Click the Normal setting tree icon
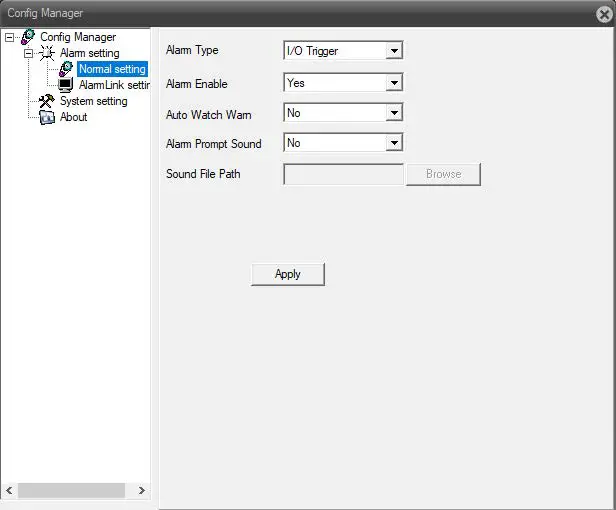Viewport: 616px width, 510px height. coord(66,69)
